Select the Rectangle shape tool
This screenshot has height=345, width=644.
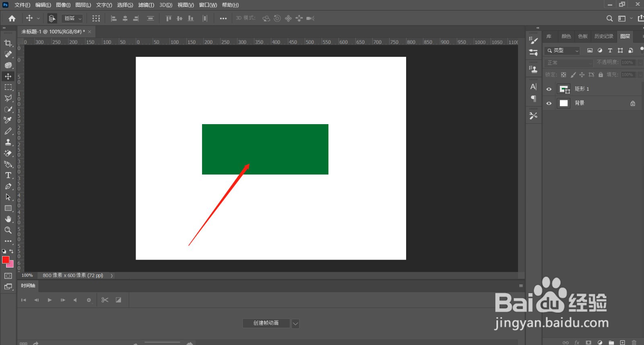8,208
